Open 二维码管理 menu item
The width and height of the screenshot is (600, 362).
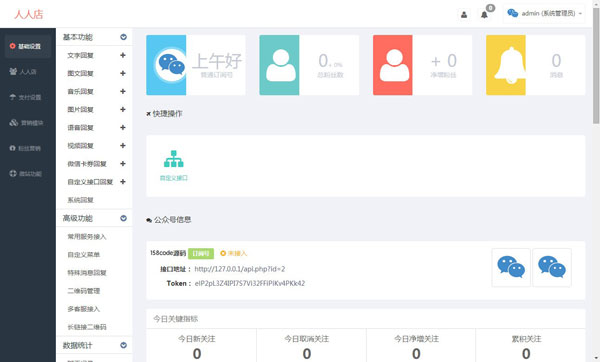84,291
